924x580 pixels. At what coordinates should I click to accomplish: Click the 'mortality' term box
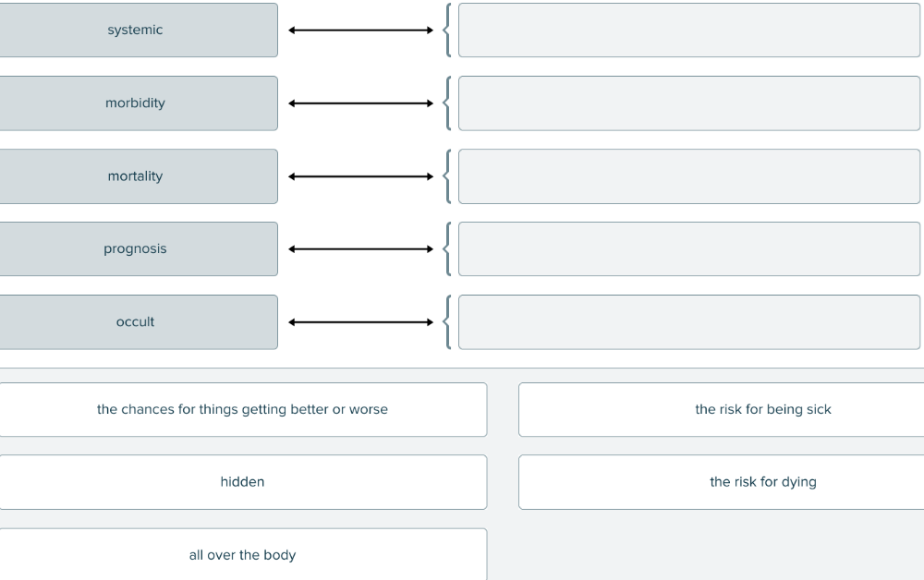click(x=137, y=176)
